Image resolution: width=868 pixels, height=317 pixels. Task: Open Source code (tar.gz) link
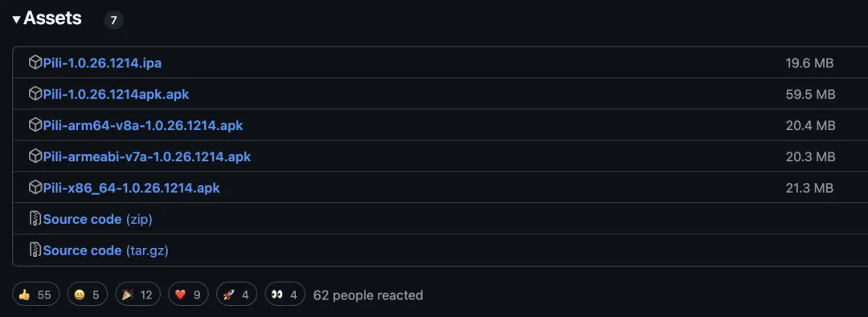click(x=106, y=250)
